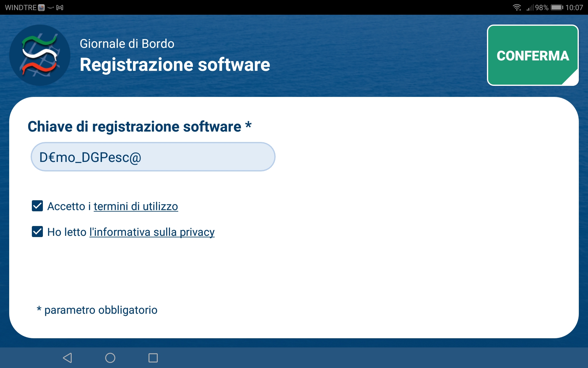Tap the green CONFERMA button
Screen dimensions: 588x368
coord(532,55)
